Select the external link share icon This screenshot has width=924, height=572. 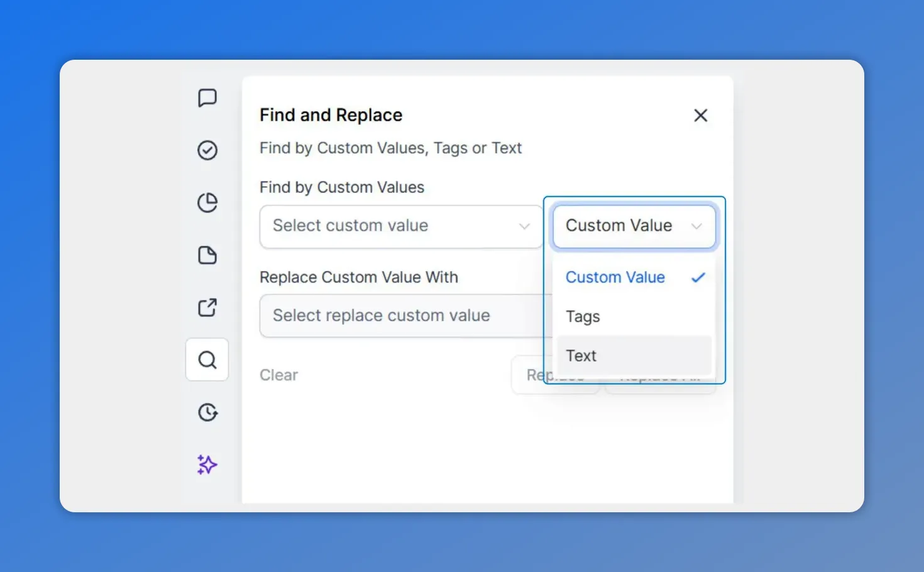coord(207,307)
